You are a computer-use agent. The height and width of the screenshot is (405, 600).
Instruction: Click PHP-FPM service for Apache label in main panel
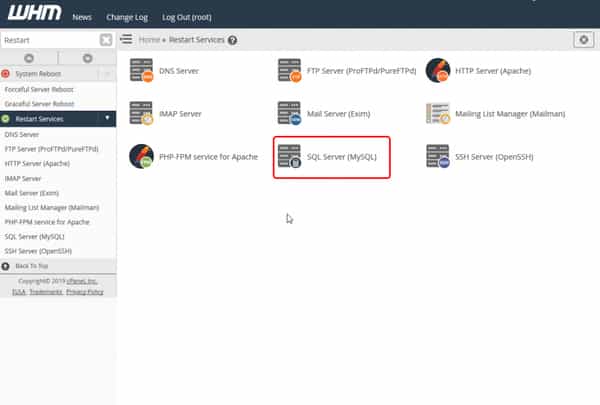pyautogui.click(x=209, y=157)
